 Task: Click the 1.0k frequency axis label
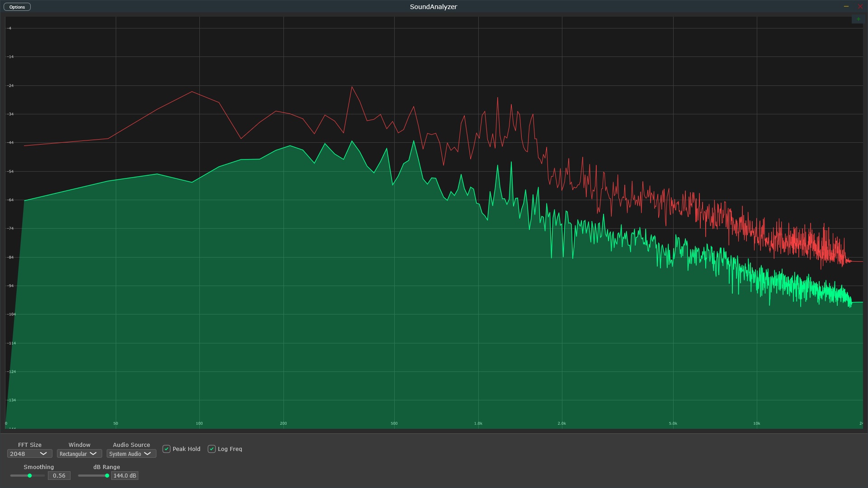[x=478, y=423]
